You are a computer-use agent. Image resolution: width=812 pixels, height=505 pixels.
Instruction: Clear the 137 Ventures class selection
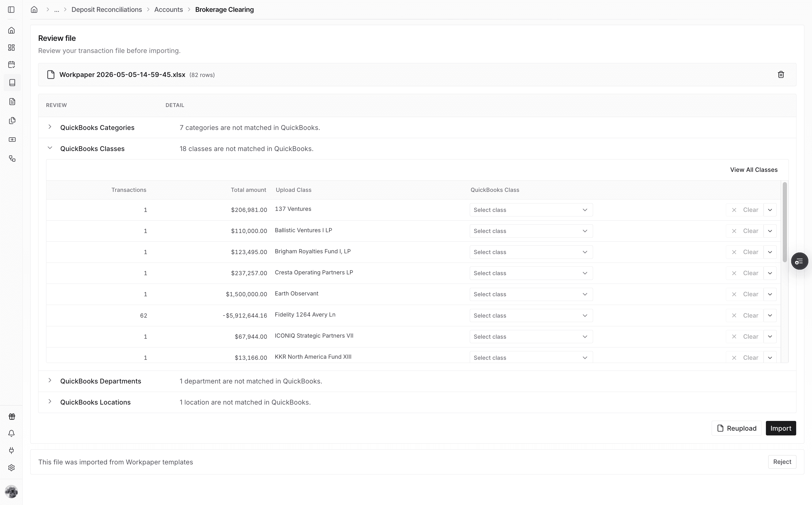(x=744, y=210)
